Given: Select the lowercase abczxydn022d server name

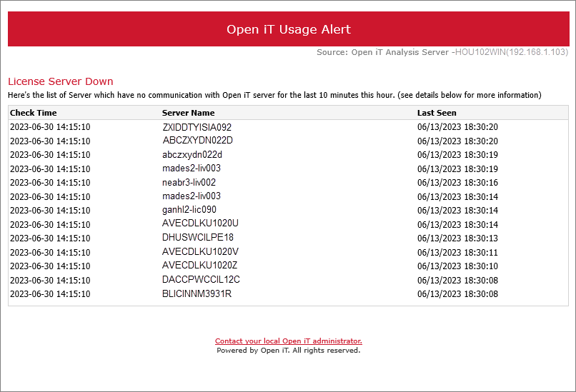Looking at the screenshot, I should point(192,154).
